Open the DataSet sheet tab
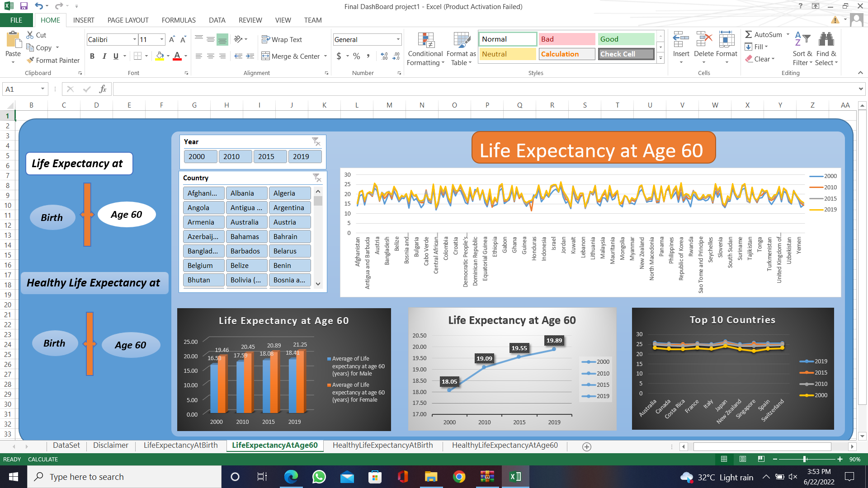868x488 pixels. [66, 445]
